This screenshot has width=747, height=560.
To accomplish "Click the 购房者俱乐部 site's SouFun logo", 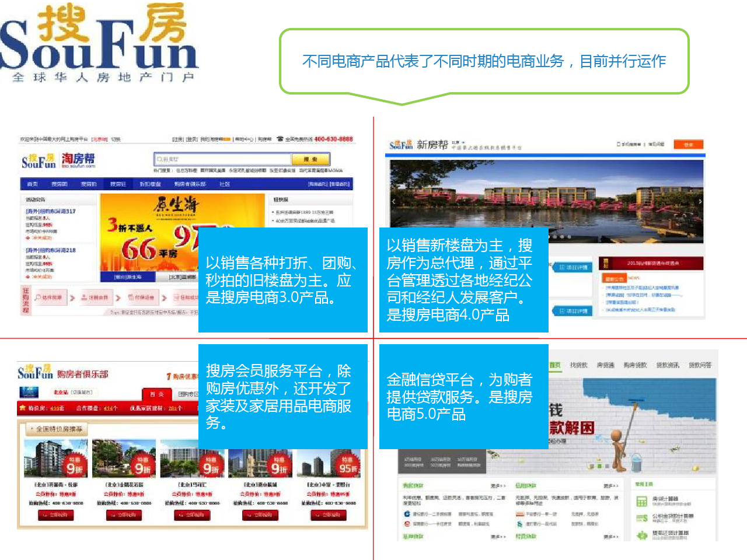I will (35, 372).
